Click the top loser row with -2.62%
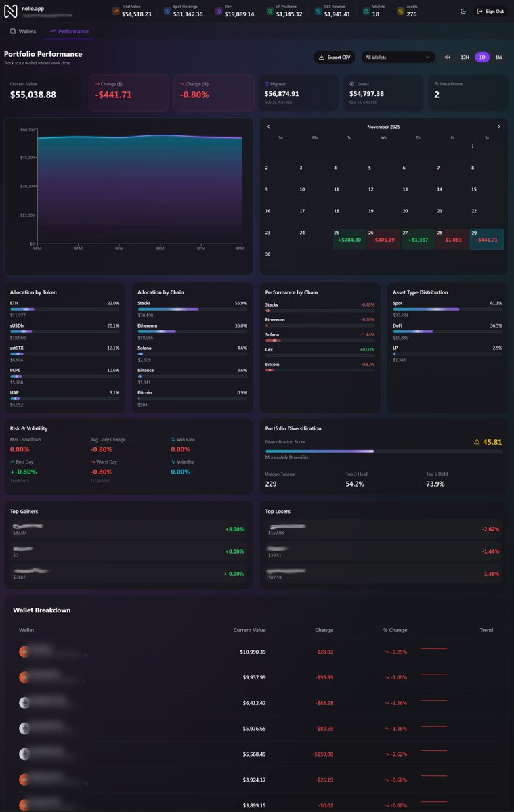Screen dimensions: 514x812 383,529
